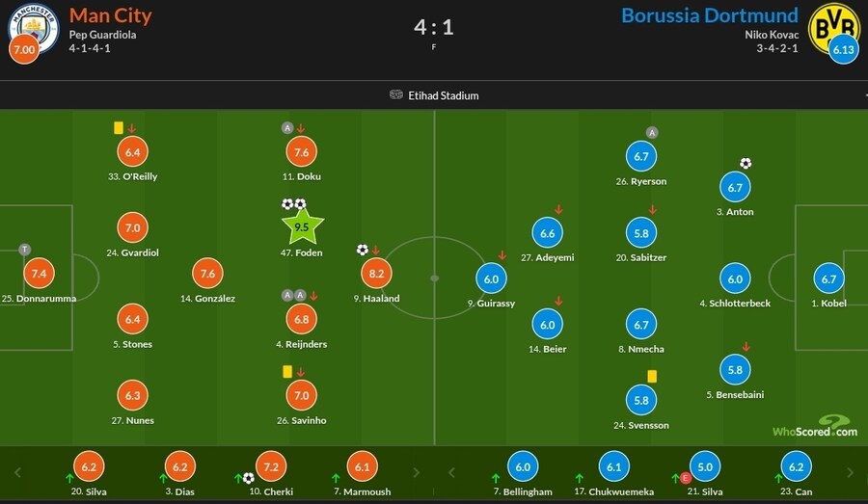Select Foden's green star rating badge
868x504 pixels.
tap(302, 227)
